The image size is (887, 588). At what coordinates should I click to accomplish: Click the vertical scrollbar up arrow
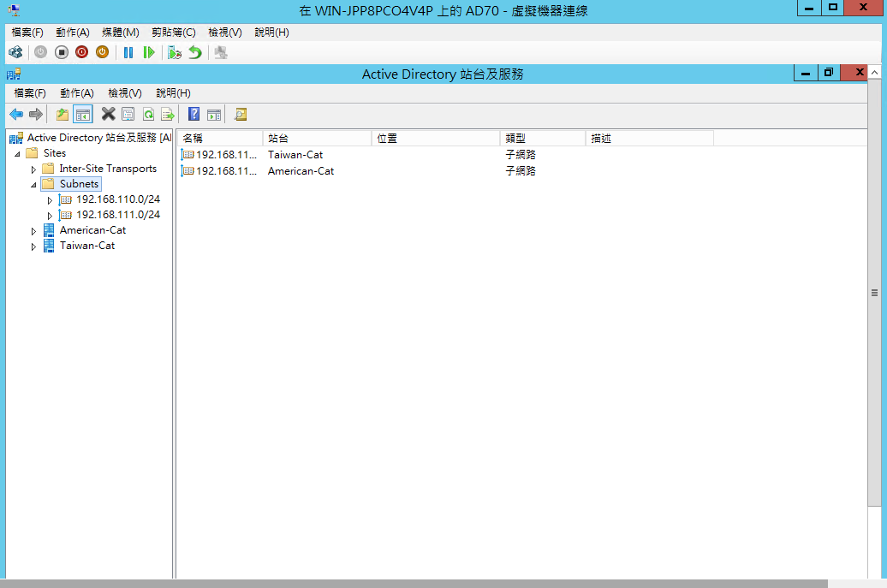pyautogui.click(x=874, y=73)
